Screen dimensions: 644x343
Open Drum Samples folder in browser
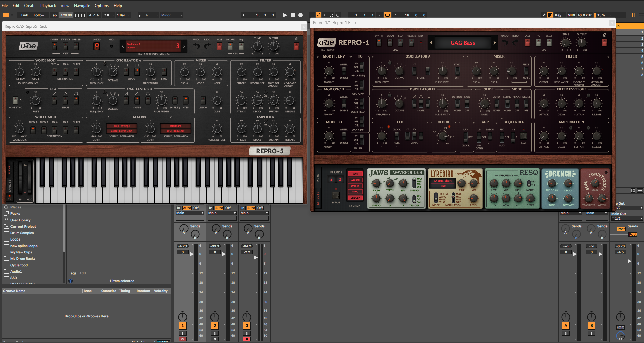22,233
